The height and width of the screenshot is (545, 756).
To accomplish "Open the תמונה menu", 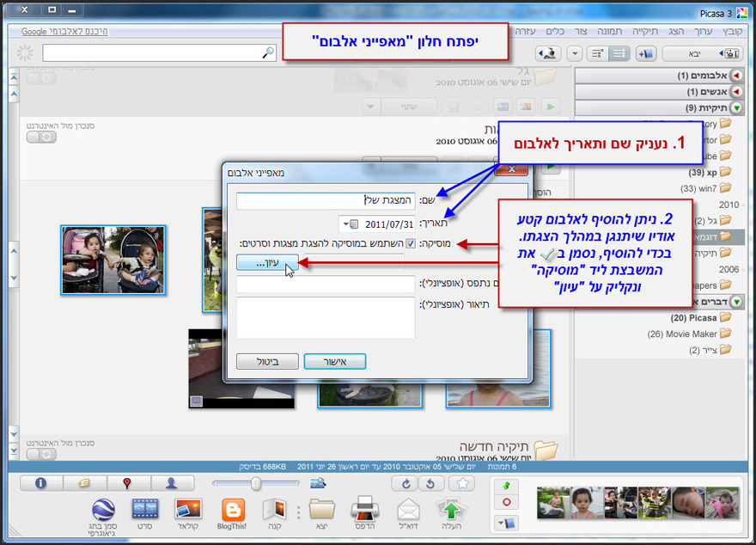I will [x=610, y=32].
